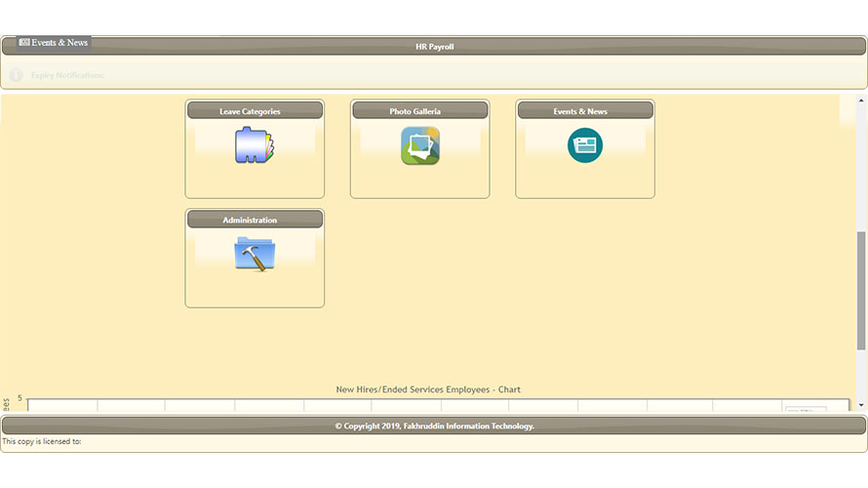Screen dimensions: 868x488
Task: Click the 'This copy is licensed to' text
Action: pyautogui.click(x=41, y=442)
